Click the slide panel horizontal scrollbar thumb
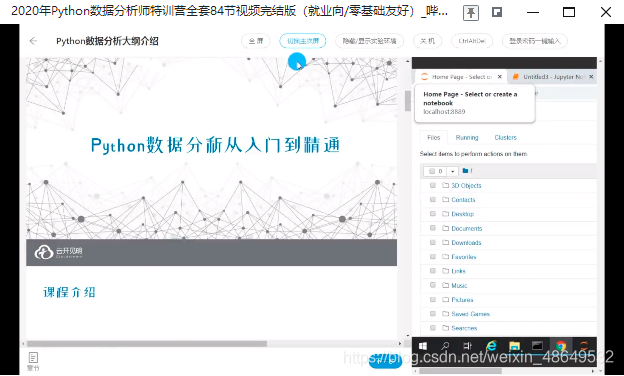Screen dimensions: 624x376 click(147, 343)
